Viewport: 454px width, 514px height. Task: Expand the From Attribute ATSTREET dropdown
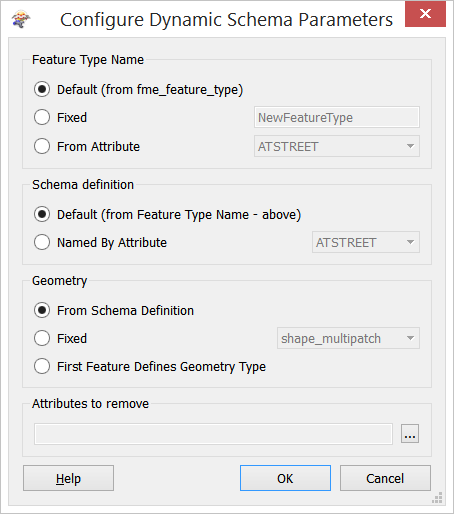(337, 146)
